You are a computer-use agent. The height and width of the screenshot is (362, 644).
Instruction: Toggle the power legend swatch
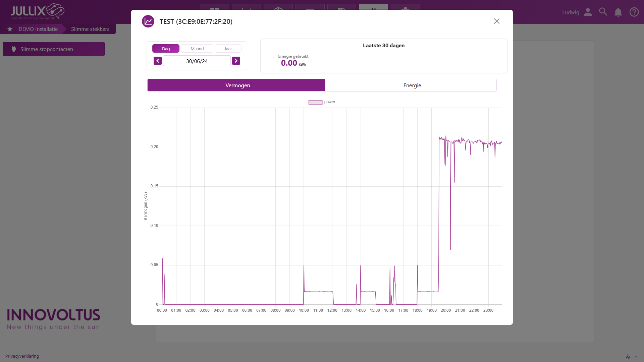[315, 102]
